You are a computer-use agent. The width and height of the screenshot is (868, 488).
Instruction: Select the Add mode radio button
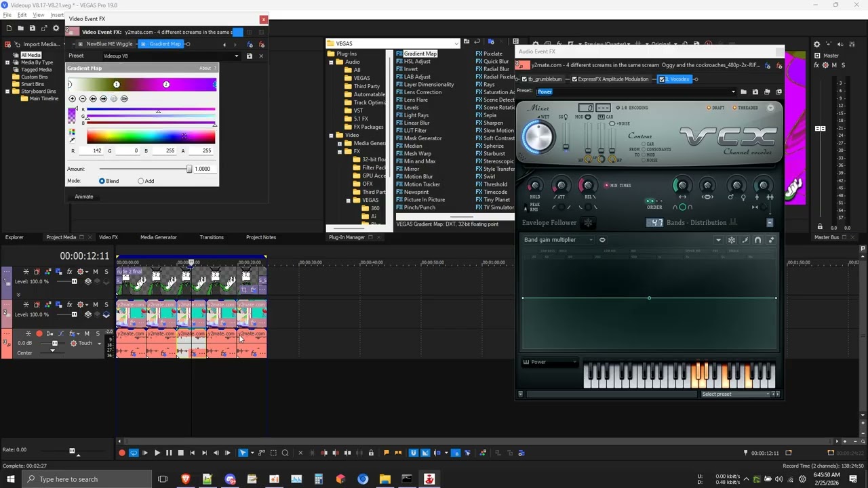click(141, 181)
